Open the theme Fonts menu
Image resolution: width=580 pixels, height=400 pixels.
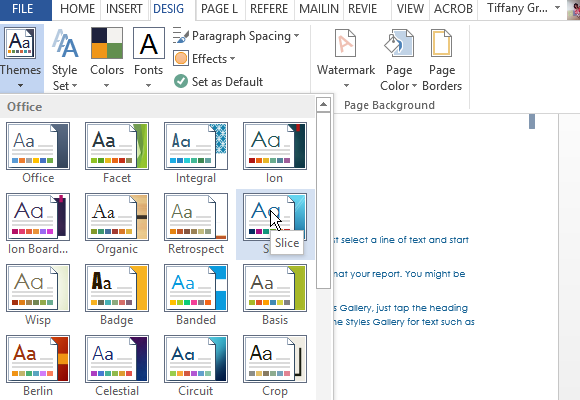[x=149, y=59]
